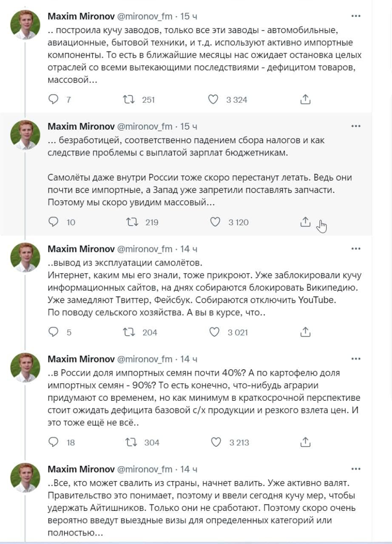Click the avatar on the imported seeds tweet

25,368
